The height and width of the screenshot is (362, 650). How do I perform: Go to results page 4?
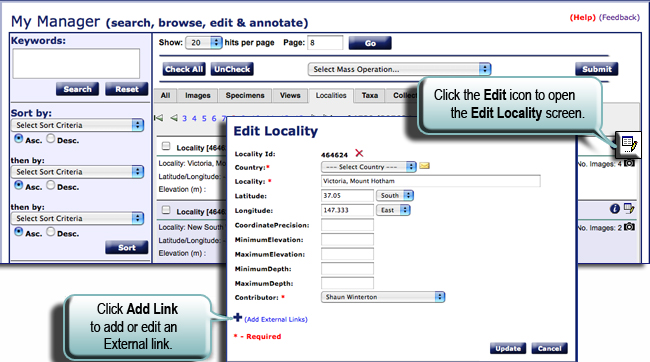194,118
